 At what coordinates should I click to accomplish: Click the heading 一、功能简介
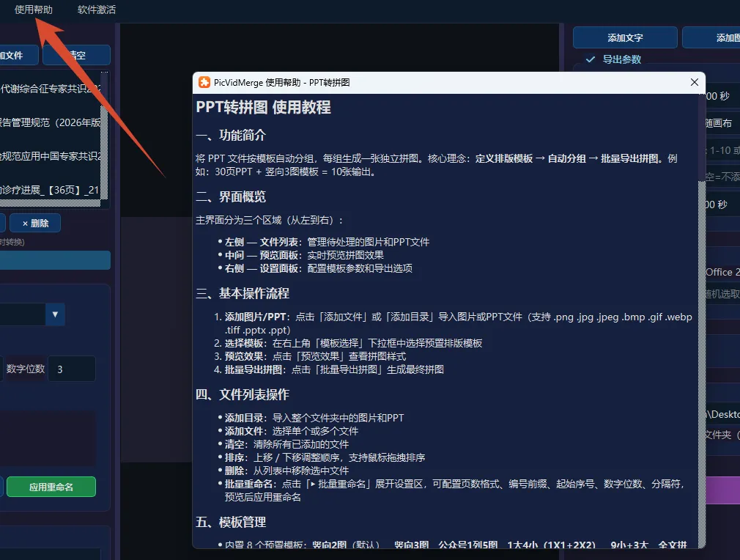pyautogui.click(x=231, y=136)
